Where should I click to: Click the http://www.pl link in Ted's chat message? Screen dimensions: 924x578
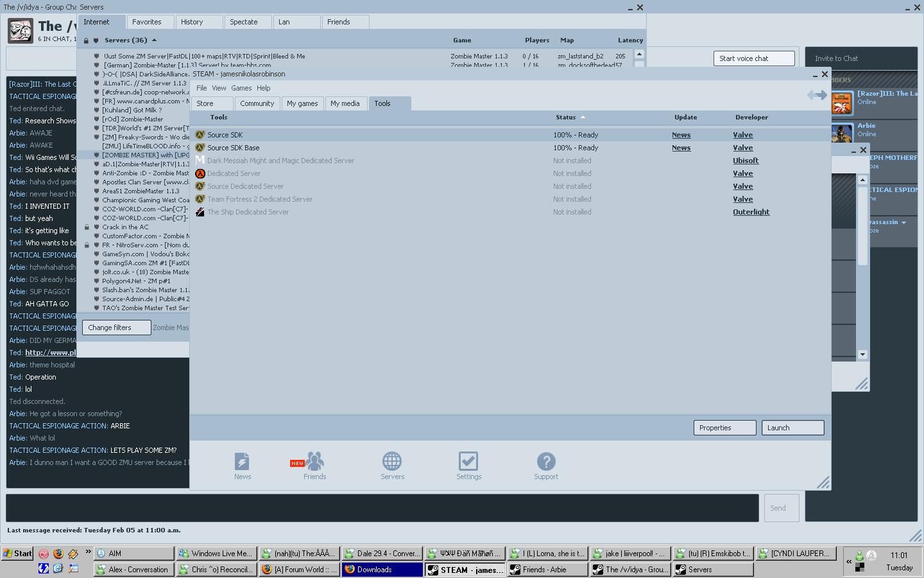[x=51, y=353]
